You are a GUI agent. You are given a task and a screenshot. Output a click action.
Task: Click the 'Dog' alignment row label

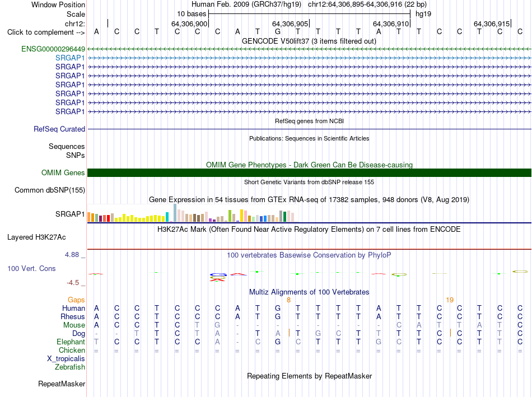click(x=78, y=334)
